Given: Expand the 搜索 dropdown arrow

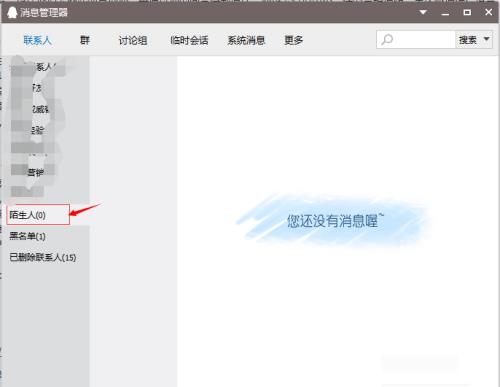Looking at the screenshot, I should pyautogui.click(x=487, y=39).
